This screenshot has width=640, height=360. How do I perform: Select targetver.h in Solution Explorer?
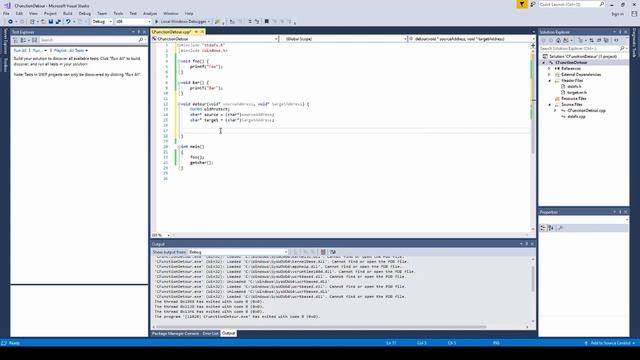click(577, 93)
